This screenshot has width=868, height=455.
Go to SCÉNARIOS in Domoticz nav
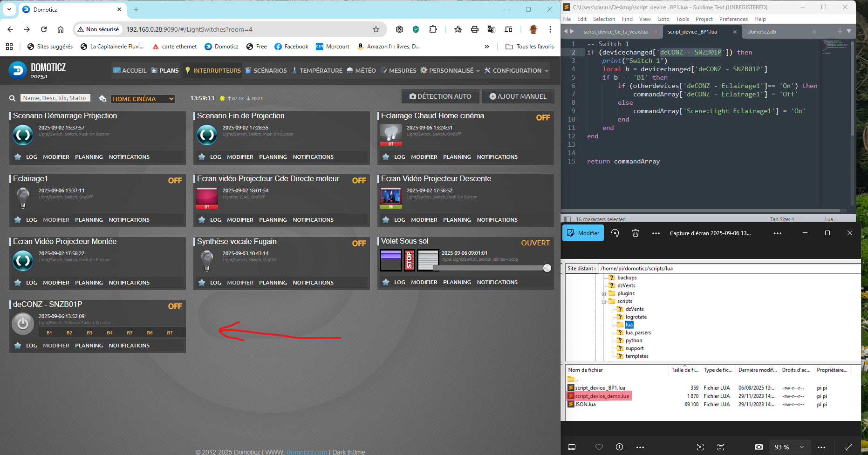click(x=266, y=70)
